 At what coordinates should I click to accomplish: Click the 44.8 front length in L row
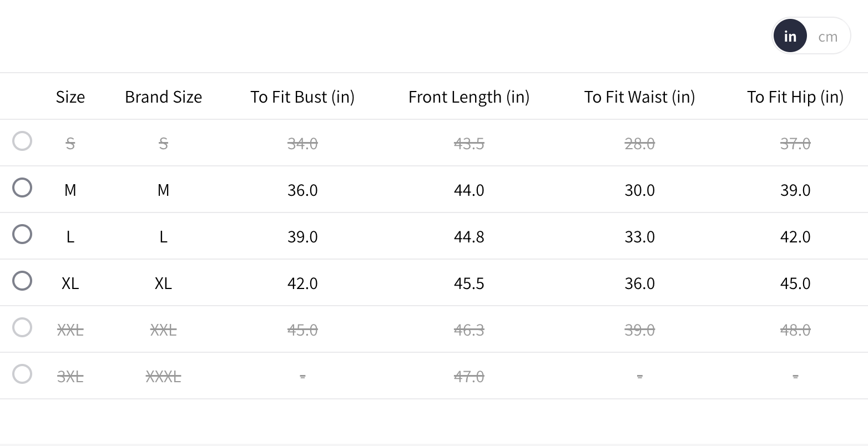tap(469, 237)
